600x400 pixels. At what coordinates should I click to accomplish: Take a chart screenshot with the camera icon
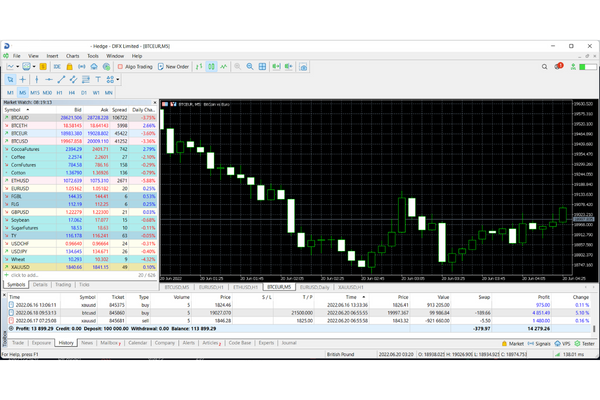click(303, 67)
